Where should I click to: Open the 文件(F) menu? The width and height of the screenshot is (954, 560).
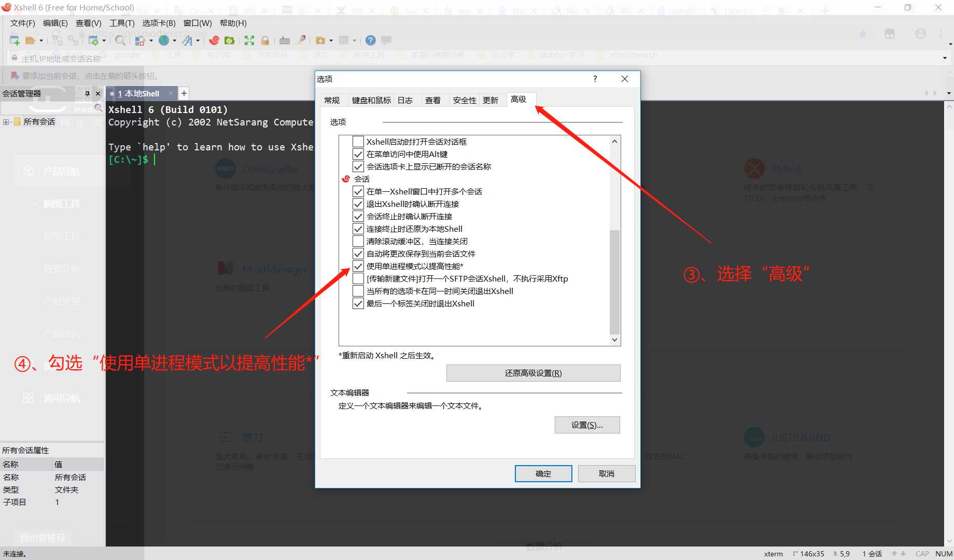(x=22, y=23)
